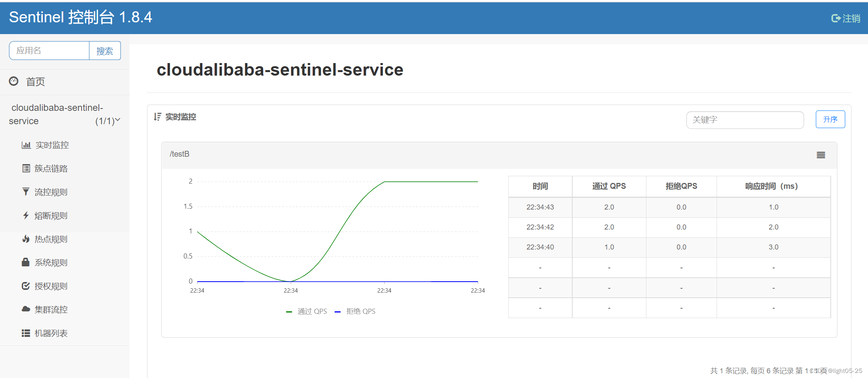Click the 搜索 search button

105,51
